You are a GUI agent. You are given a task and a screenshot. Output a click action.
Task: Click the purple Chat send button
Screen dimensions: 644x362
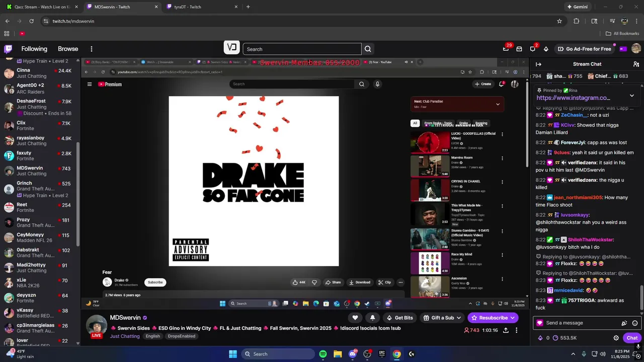(632, 338)
